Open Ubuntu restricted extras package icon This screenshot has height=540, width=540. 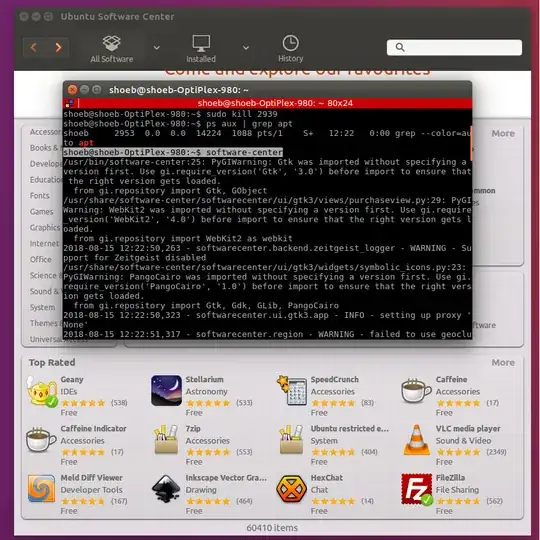pos(291,439)
